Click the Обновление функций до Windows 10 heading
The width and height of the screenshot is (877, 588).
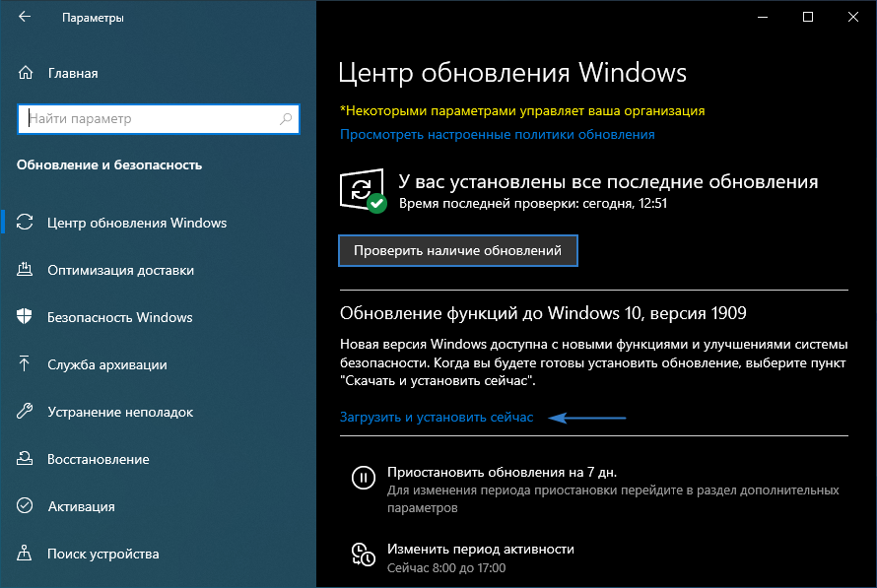(x=543, y=313)
